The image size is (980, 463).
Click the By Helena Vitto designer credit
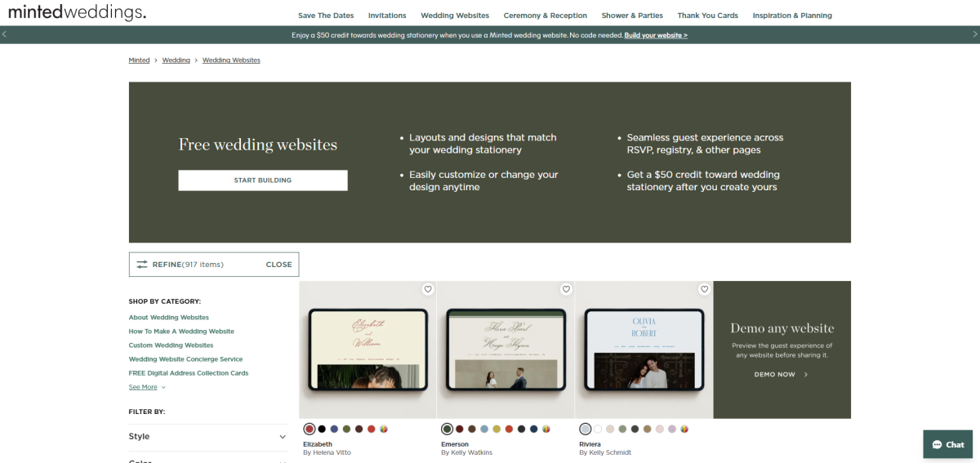(x=327, y=452)
